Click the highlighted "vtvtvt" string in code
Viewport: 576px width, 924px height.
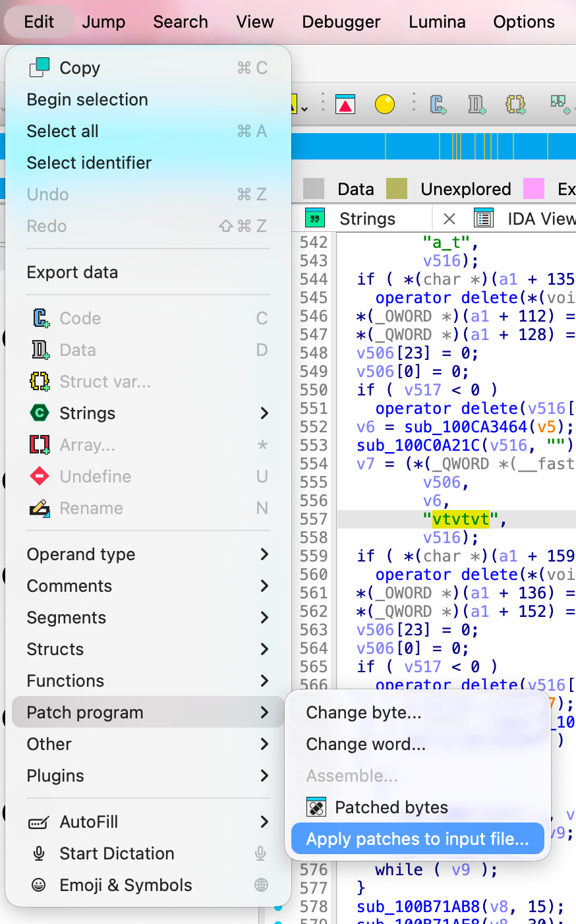coord(461,519)
